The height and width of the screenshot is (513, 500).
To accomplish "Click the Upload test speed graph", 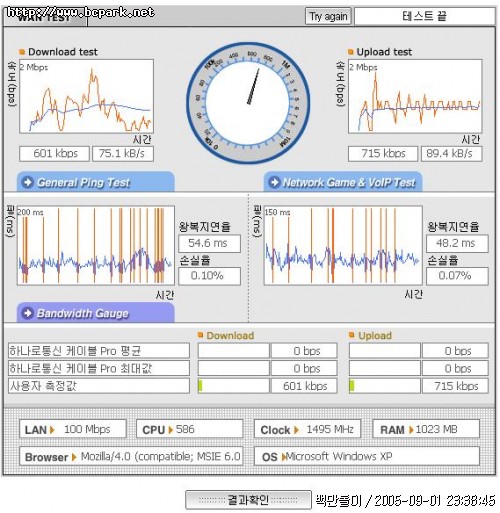I will [415, 96].
